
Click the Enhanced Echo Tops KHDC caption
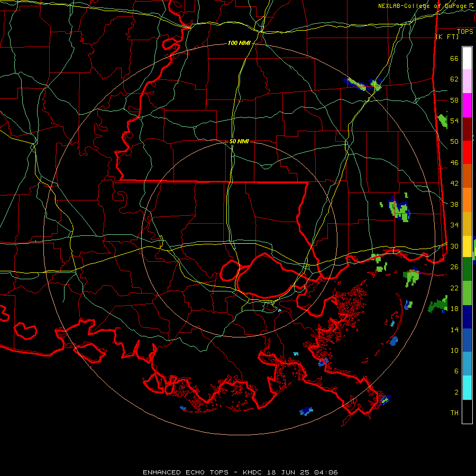[x=240, y=472]
